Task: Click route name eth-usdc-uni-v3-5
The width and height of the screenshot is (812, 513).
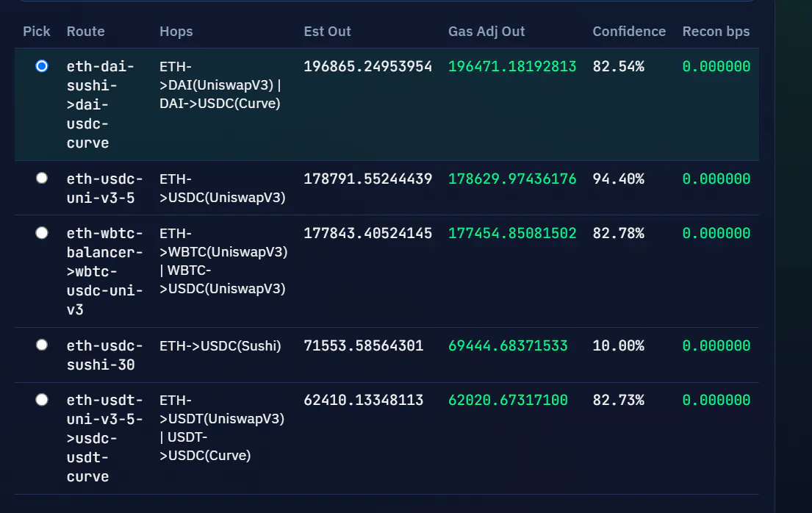Action: [104, 188]
